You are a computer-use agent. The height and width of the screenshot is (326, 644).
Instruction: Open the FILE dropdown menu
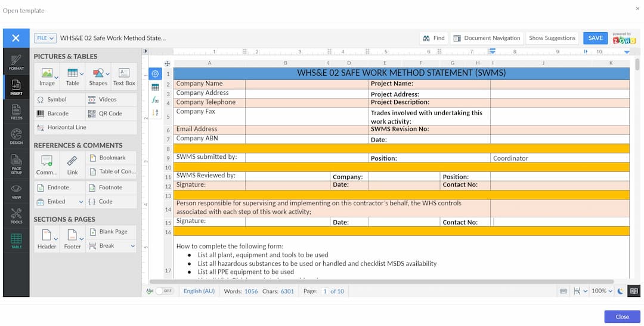pyautogui.click(x=45, y=38)
